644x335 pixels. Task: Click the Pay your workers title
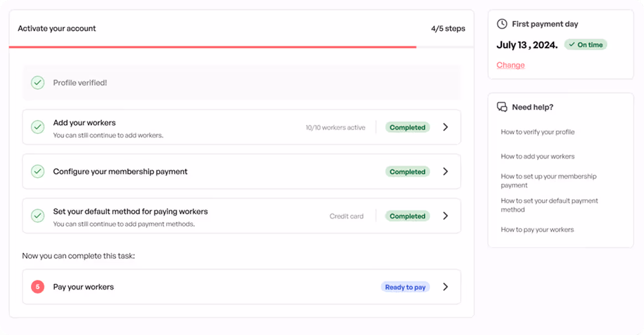tap(83, 287)
